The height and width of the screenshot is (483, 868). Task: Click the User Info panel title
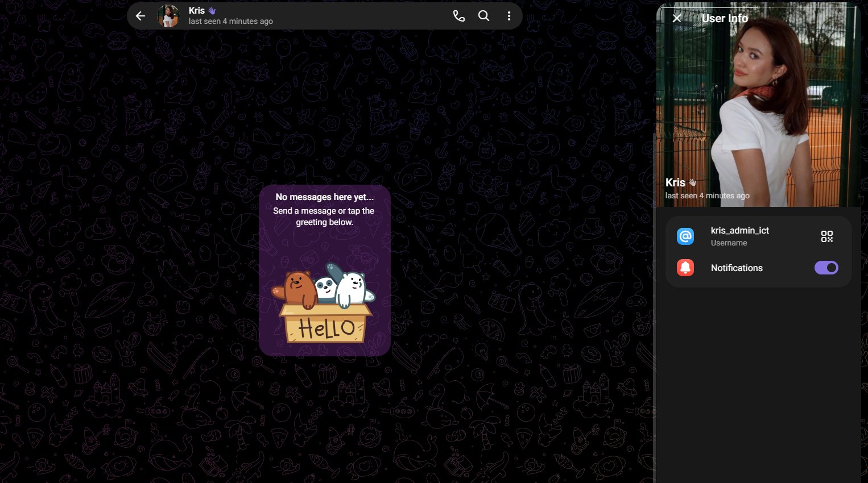pyautogui.click(x=725, y=18)
